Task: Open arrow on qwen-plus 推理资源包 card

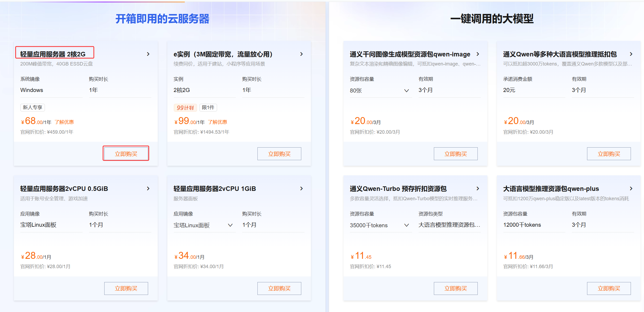Action: pos(631,188)
